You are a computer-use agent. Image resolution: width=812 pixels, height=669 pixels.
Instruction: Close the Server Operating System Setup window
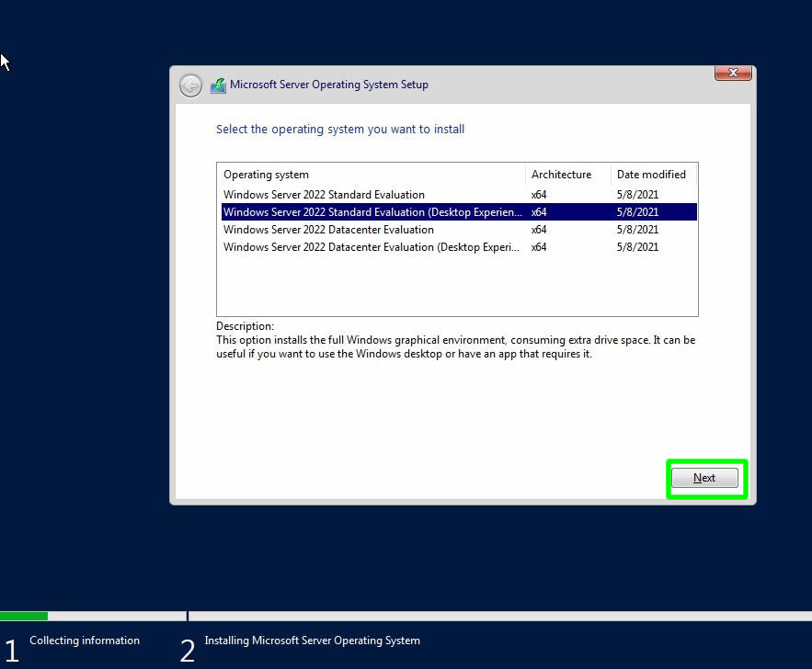point(733,74)
